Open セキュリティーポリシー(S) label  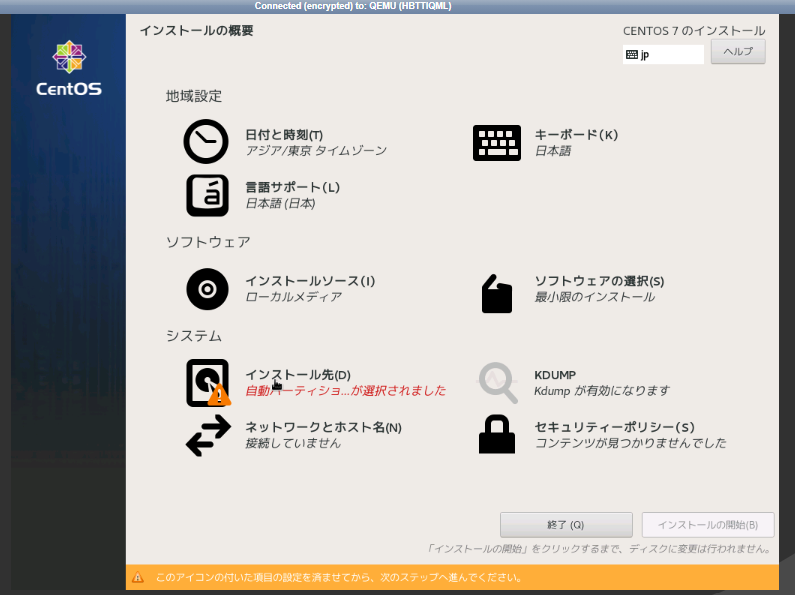[615, 427]
